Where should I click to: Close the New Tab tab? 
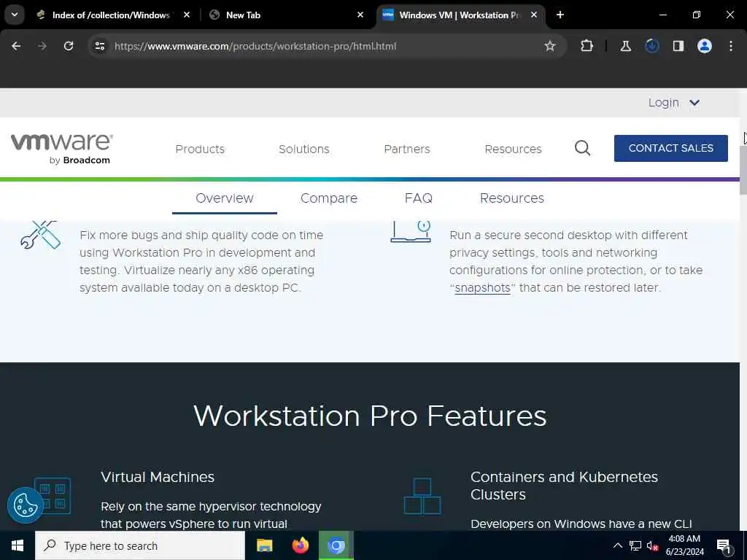coord(360,15)
